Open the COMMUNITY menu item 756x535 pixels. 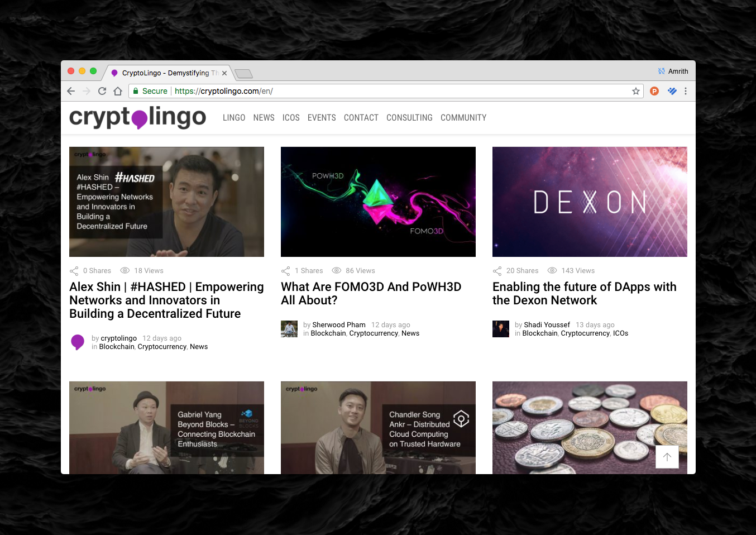click(x=463, y=118)
